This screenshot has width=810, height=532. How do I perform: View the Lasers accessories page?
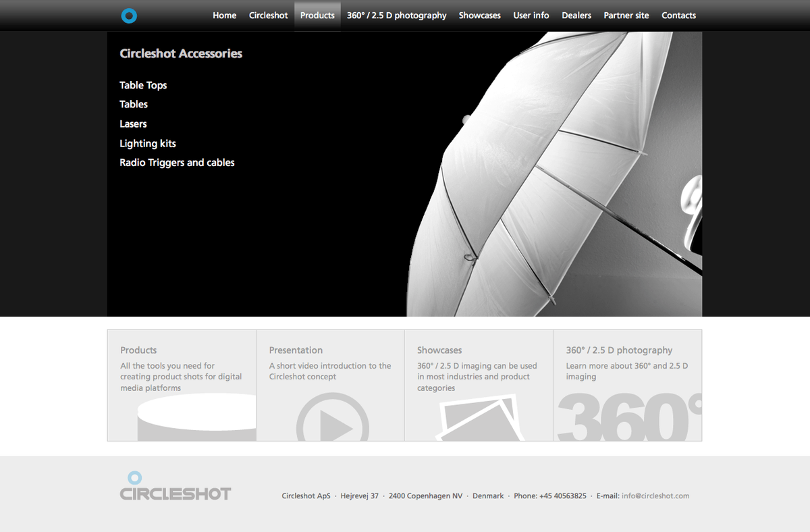pos(133,124)
